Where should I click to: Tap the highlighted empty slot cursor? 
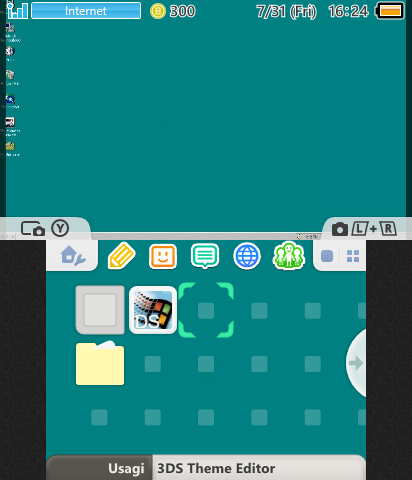click(x=206, y=310)
